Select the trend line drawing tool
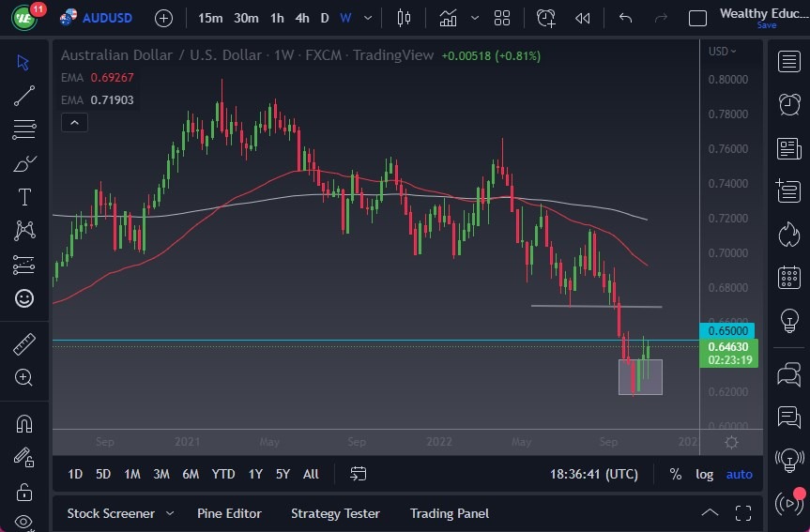 [24, 95]
